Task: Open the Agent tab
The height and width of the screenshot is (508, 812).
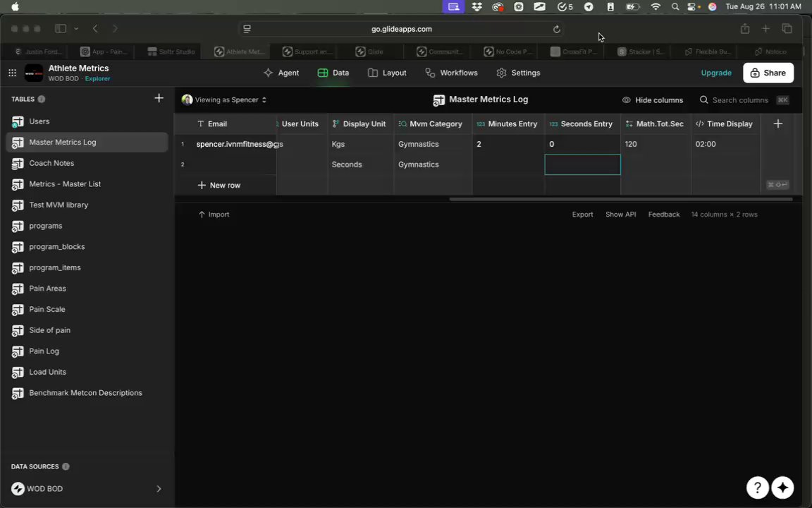Action: point(281,73)
